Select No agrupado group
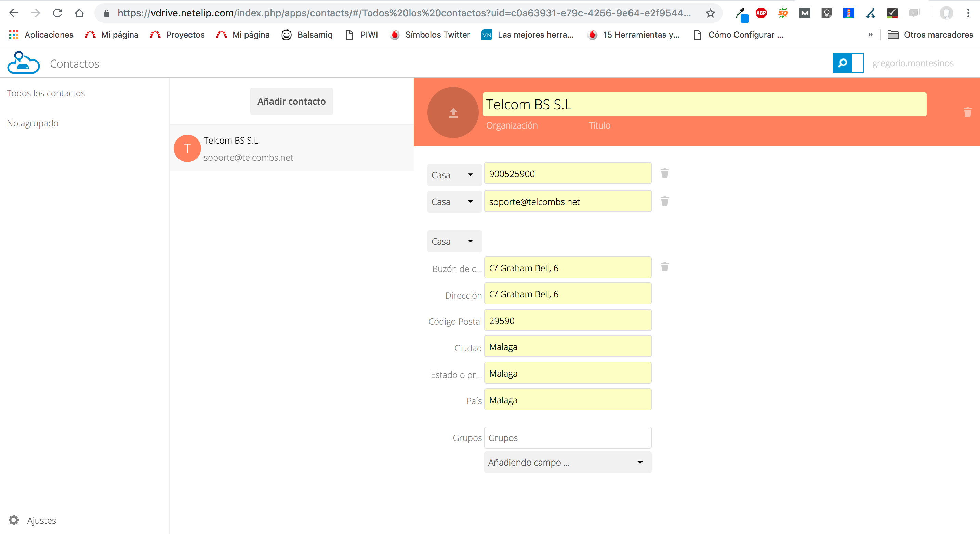This screenshot has height=534, width=980. click(33, 123)
